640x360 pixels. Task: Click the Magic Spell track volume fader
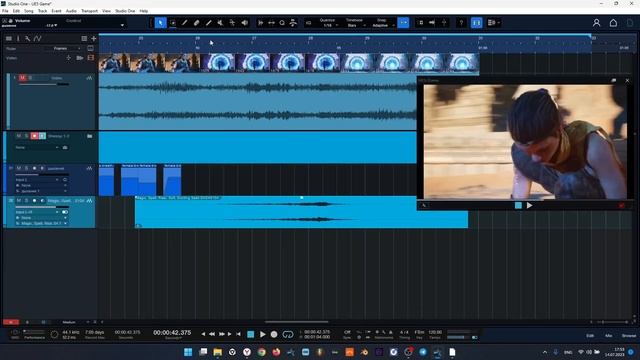tap(42, 207)
